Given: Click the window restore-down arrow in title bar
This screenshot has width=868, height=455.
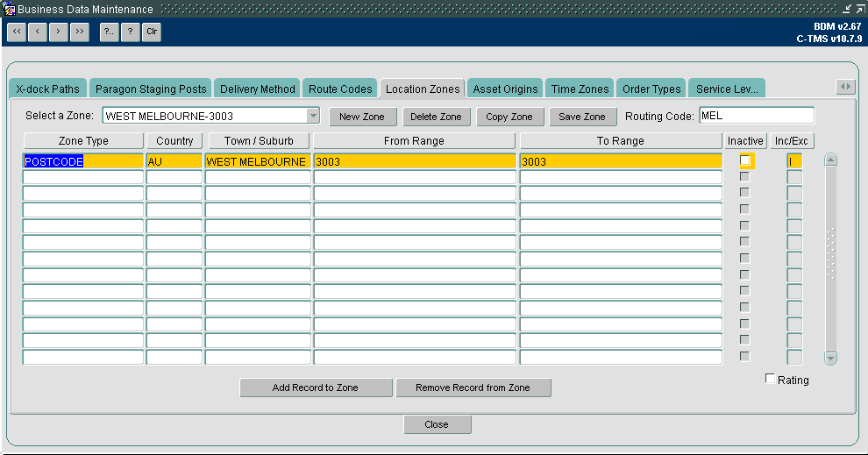Looking at the screenshot, I should click(848, 9).
